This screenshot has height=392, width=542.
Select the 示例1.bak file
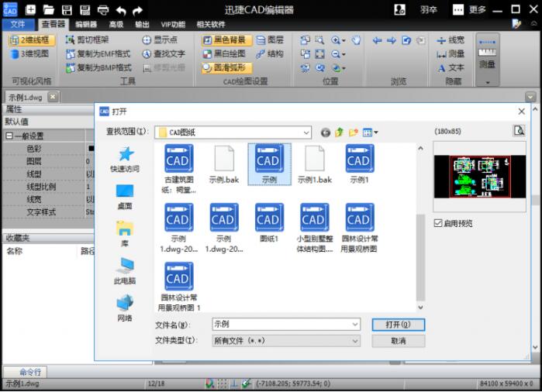click(x=315, y=165)
